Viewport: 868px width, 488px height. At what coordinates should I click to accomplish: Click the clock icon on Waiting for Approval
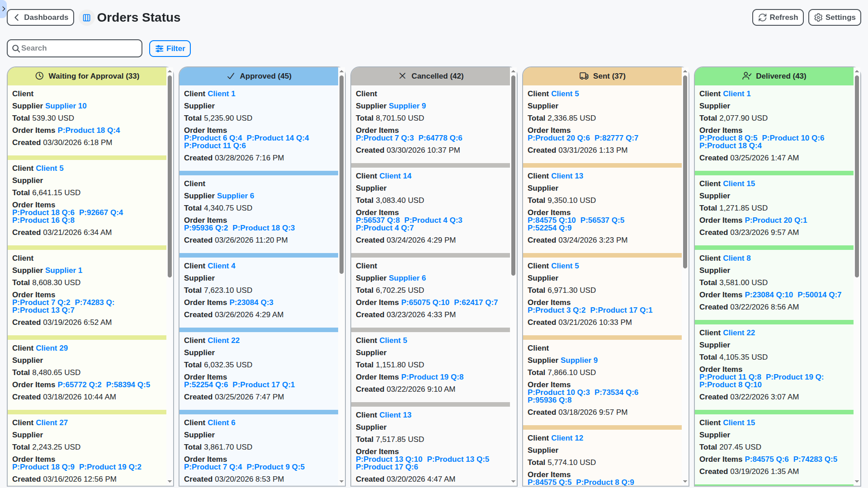tap(40, 76)
